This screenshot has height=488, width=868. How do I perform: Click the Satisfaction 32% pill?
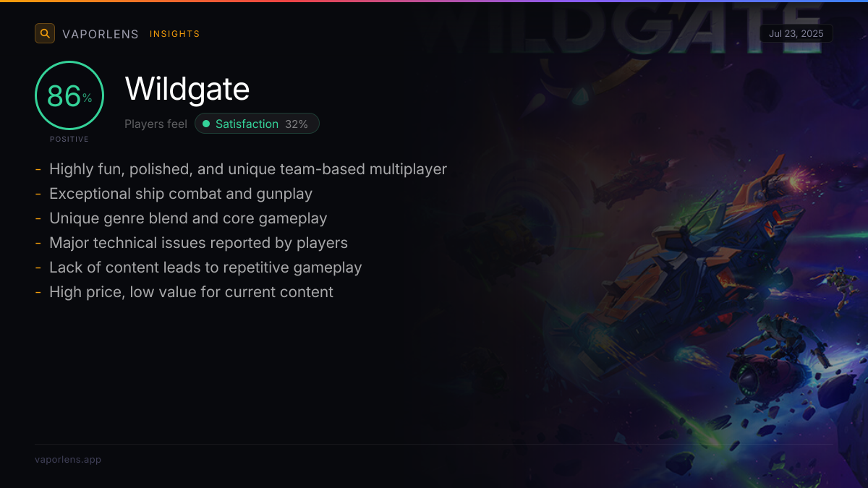[257, 124]
